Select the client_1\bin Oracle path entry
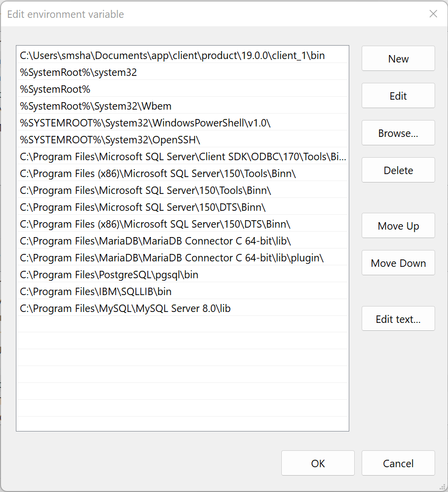Screen dimensions: 448x492 (183, 55)
